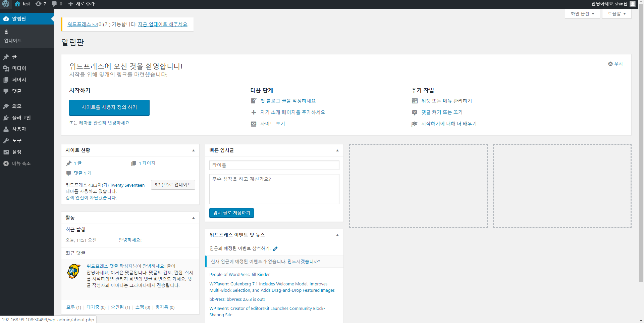Click 댓글 켜기 또는 끄기 link

tap(442, 112)
